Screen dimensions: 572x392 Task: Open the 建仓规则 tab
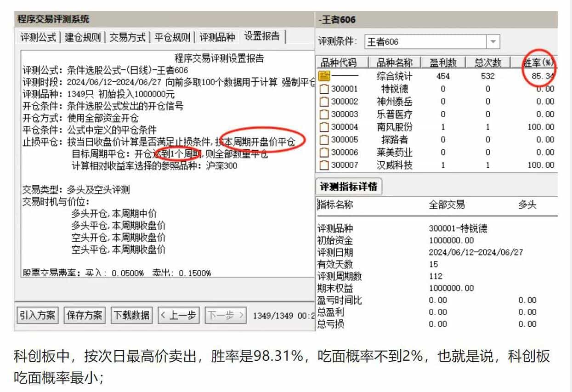[x=83, y=37]
